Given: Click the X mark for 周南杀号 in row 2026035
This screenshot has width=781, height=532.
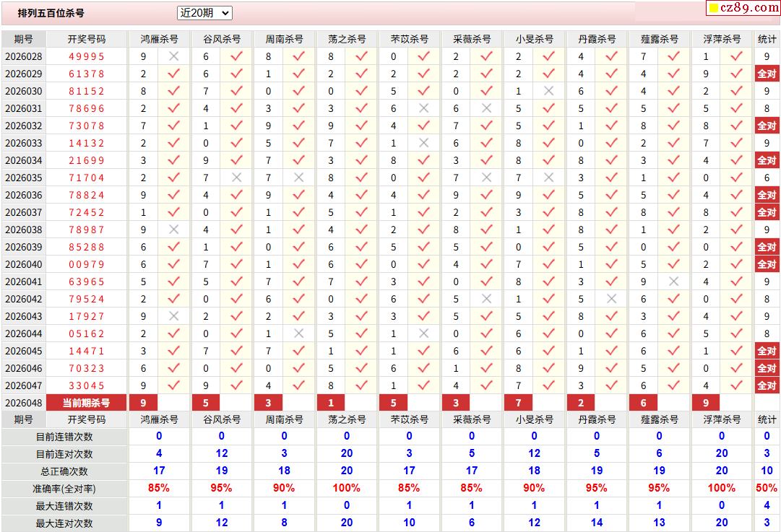Looking at the screenshot, I should pos(298,178).
